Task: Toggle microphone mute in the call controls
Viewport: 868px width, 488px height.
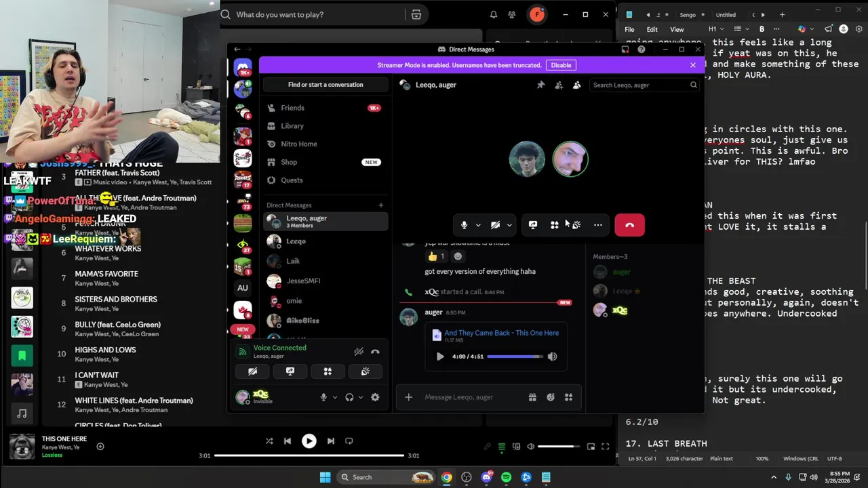Action: pyautogui.click(x=464, y=225)
